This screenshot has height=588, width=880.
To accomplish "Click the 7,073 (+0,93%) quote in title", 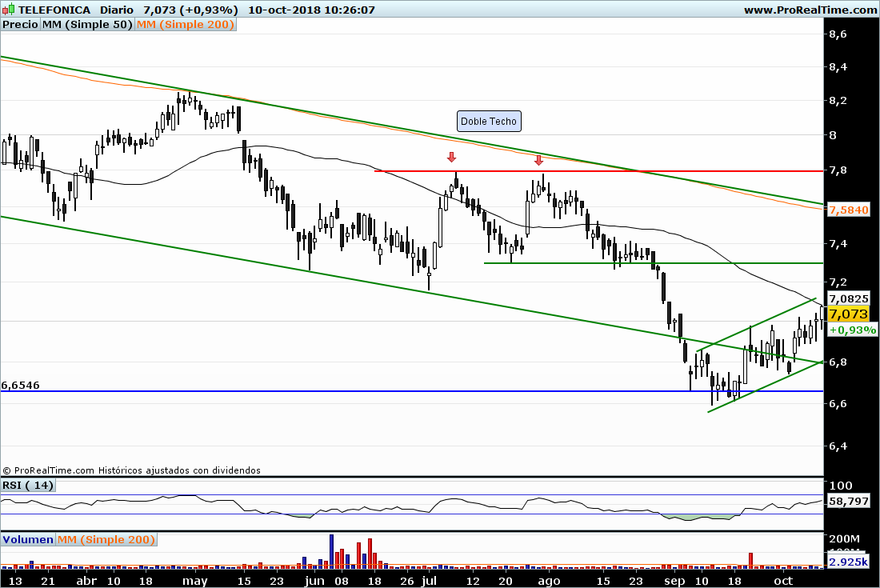I will (190, 10).
